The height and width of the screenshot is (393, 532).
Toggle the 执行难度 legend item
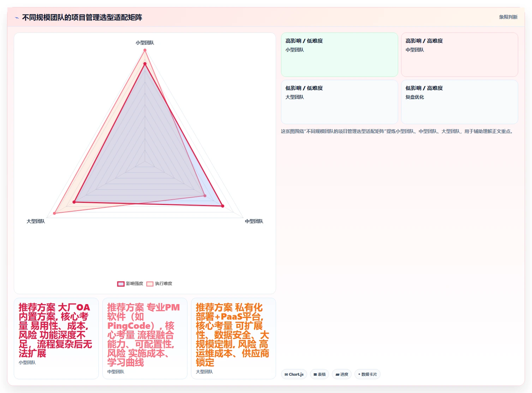click(x=159, y=284)
